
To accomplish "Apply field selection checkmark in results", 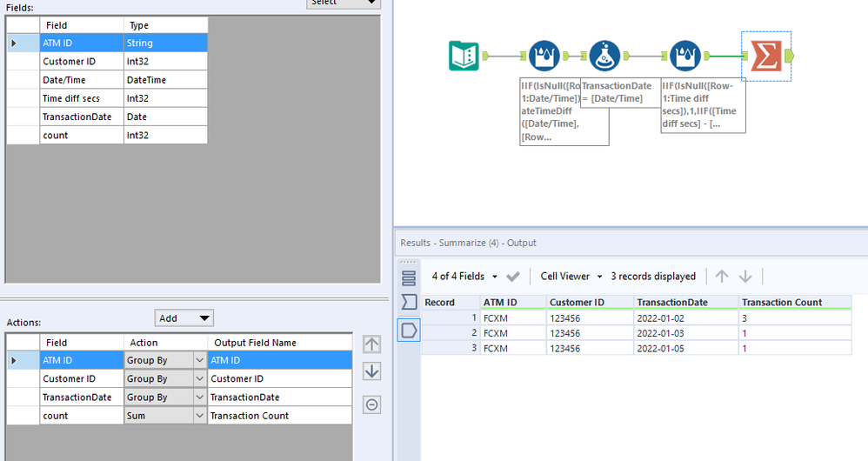I will point(513,276).
